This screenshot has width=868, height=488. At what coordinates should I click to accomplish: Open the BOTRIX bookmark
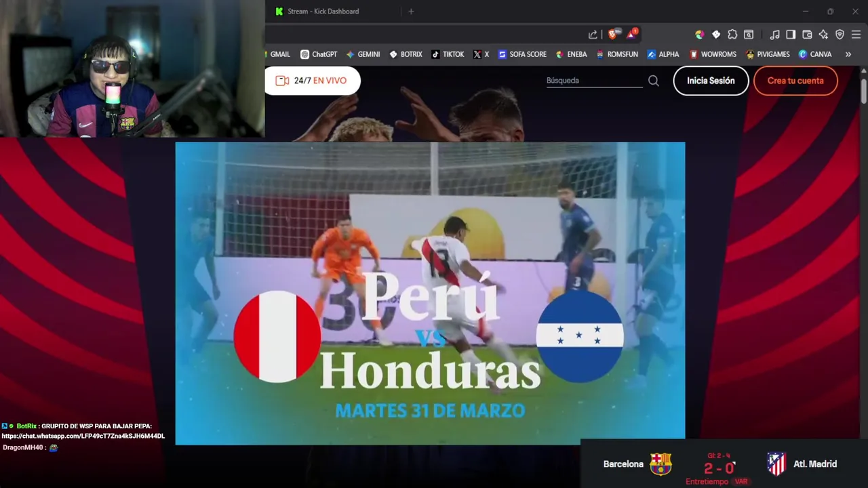(x=406, y=54)
